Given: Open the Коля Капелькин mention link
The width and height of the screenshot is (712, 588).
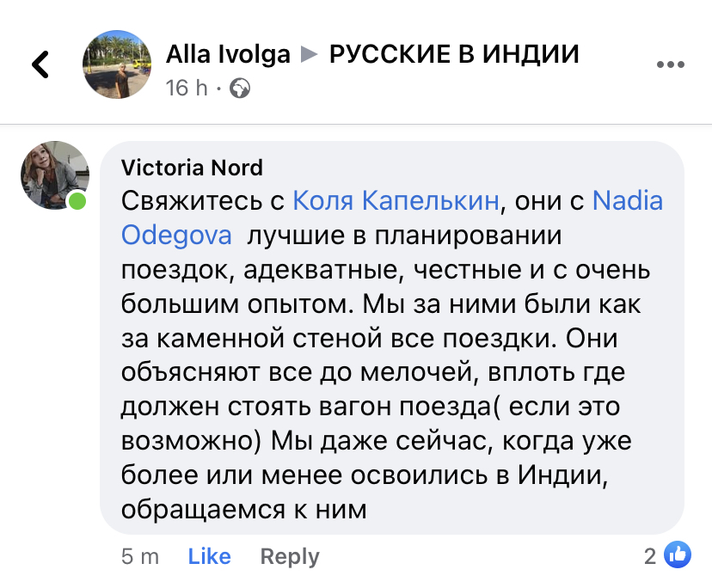Looking at the screenshot, I should (x=396, y=201).
